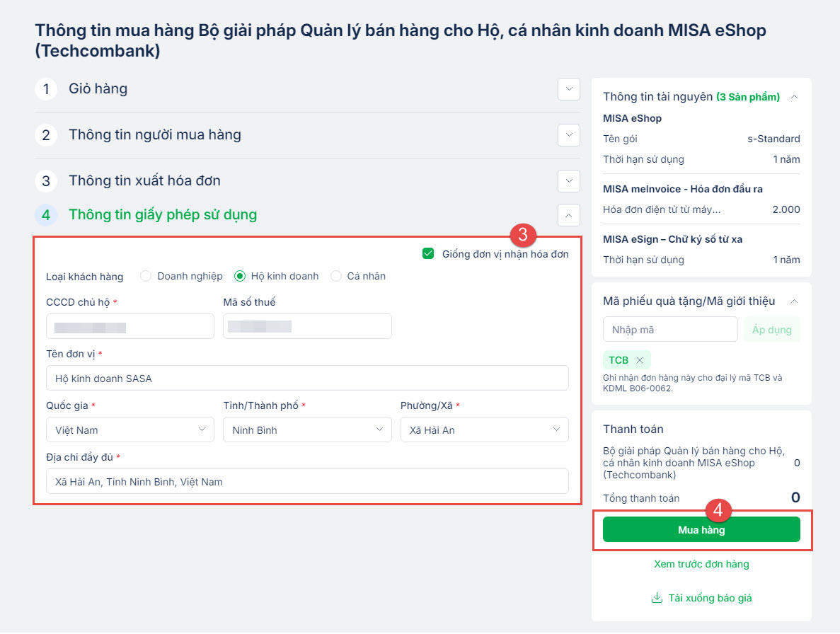
Task: Click the CCCD chủ hộ input field
Action: pos(130,327)
